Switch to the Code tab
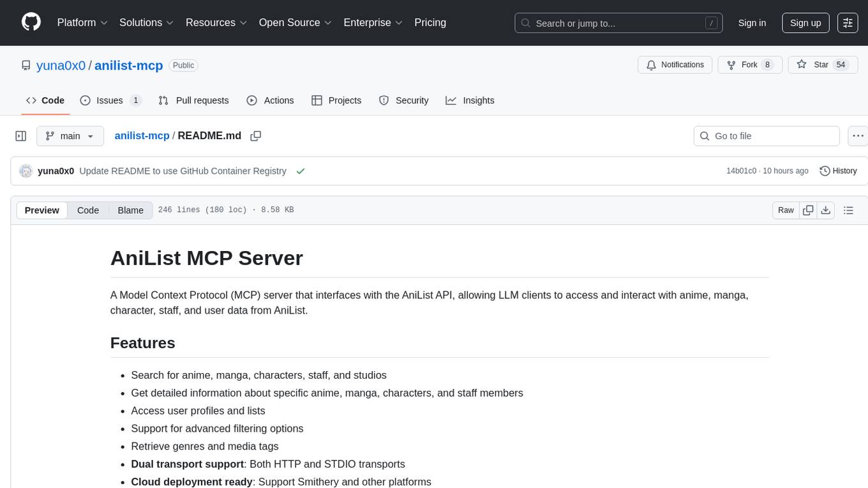The width and height of the screenshot is (868, 488). [x=45, y=100]
